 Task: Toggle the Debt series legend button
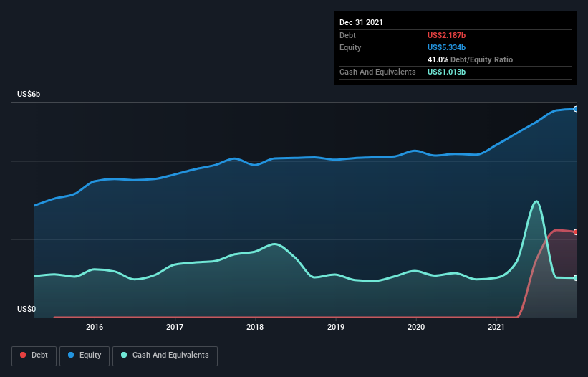pos(34,355)
